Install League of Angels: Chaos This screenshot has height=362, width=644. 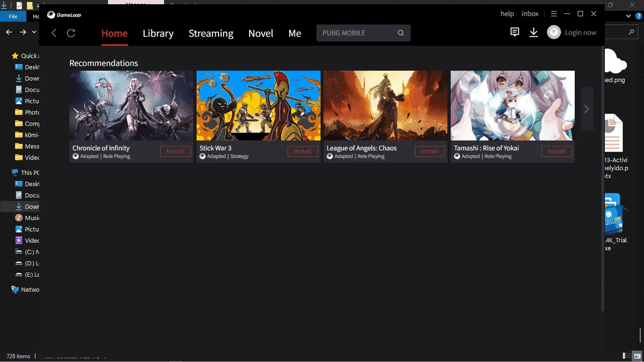[x=430, y=151]
